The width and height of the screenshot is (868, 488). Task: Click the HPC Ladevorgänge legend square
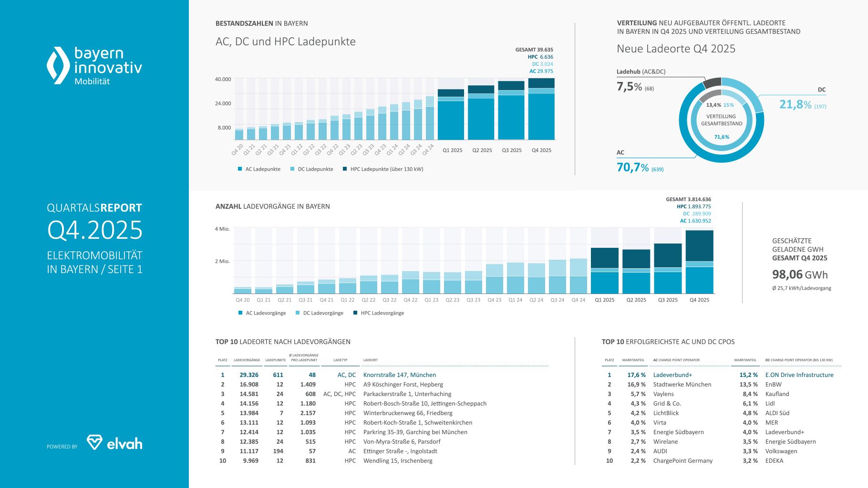pos(355,313)
